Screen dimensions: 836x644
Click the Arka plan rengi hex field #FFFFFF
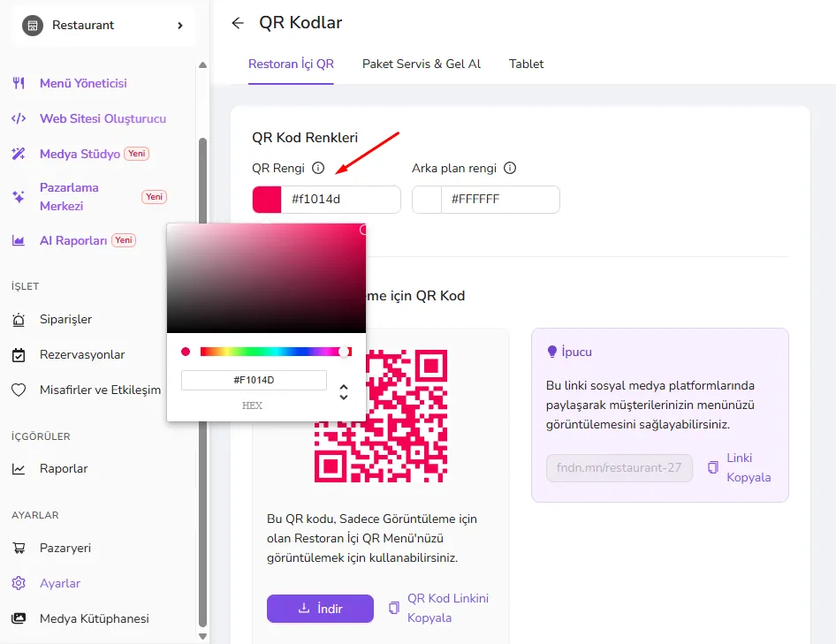pos(500,200)
